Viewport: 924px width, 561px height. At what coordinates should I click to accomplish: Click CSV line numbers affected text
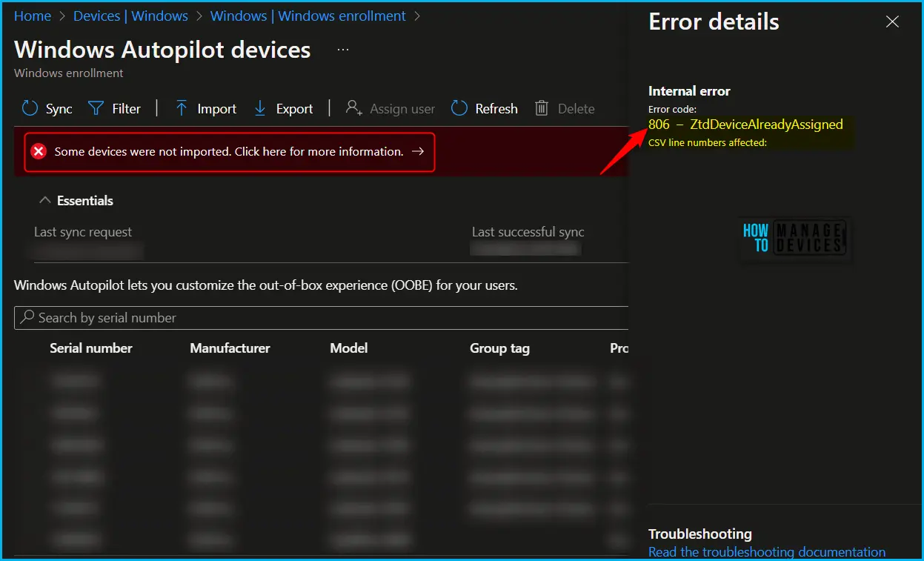click(707, 142)
